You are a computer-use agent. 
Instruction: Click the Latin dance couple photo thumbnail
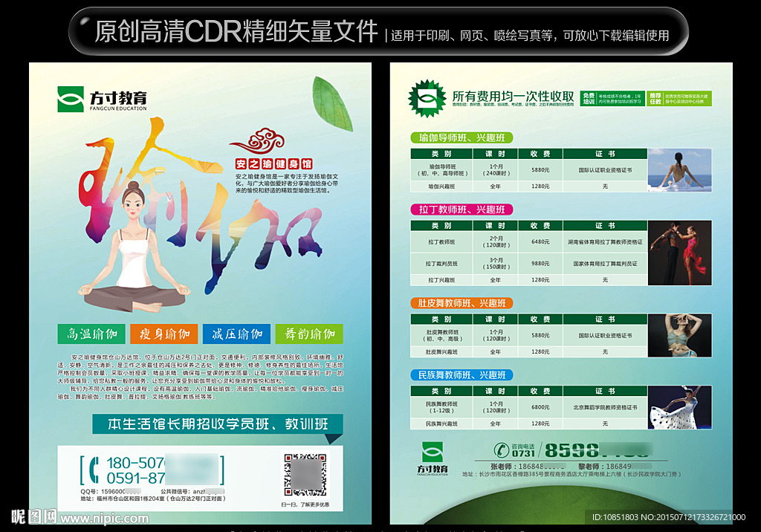click(680, 253)
